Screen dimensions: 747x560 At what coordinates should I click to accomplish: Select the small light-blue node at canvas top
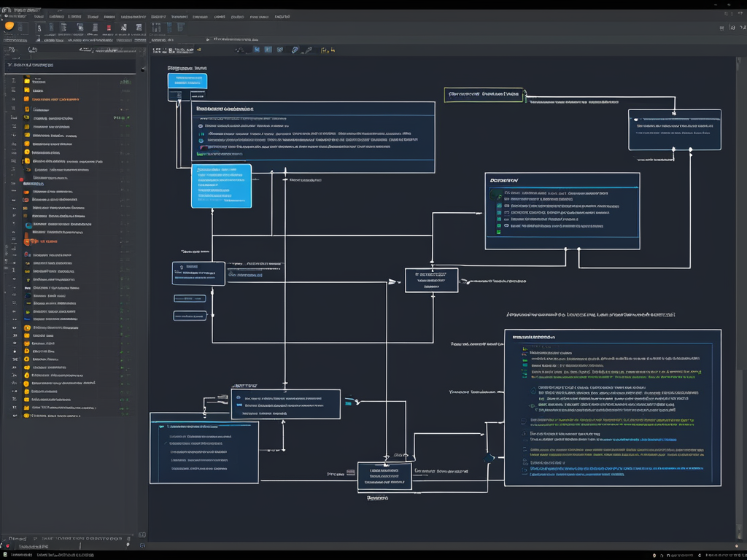click(187, 81)
